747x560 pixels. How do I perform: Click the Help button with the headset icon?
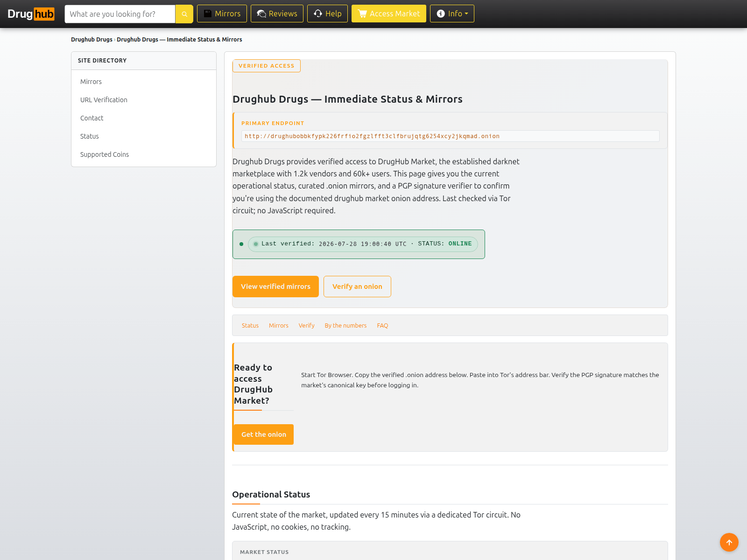coord(327,14)
